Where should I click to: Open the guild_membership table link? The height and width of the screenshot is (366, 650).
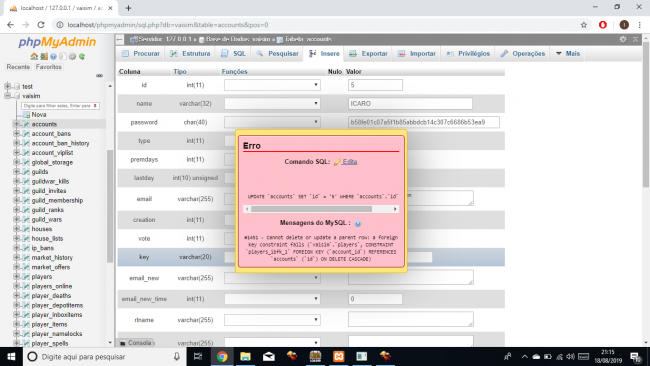point(57,200)
